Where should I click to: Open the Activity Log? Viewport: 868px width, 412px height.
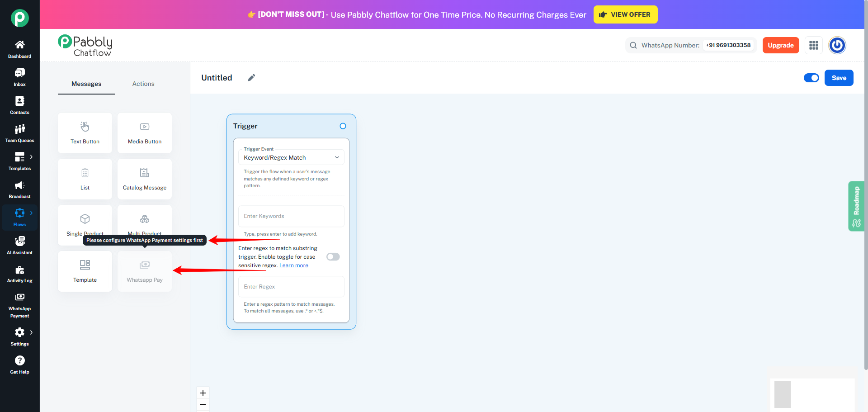pyautogui.click(x=19, y=274)
